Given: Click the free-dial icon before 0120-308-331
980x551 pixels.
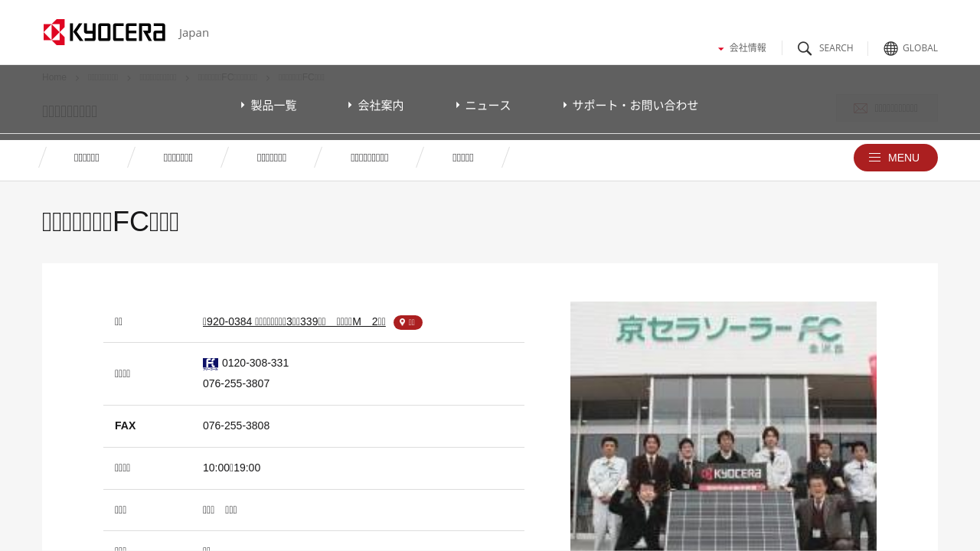Looking at the screenshot, I should coord(210,364).
